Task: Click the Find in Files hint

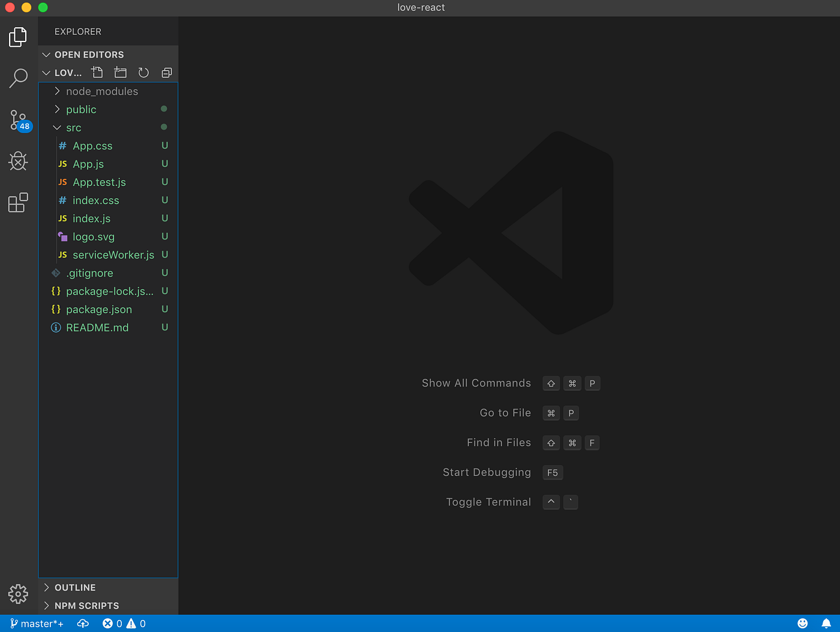Action: (499, 442)
